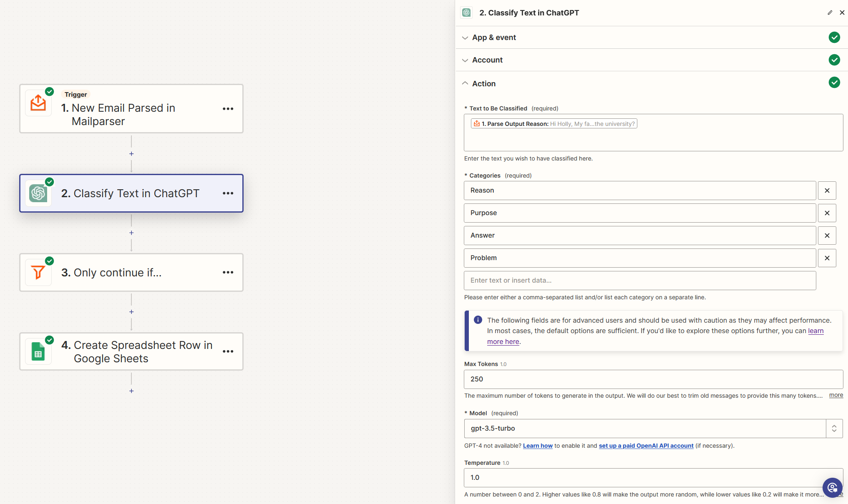The width and height of the screenshot is (848, 504).
Task: Click the green checkmark beside Account
Action: coord(834,60)
